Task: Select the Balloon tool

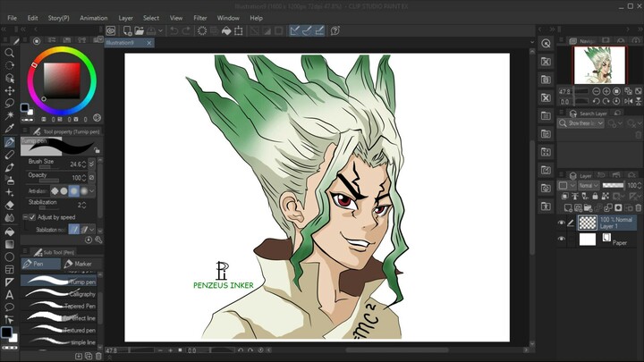Action: (x=9, y=307)
